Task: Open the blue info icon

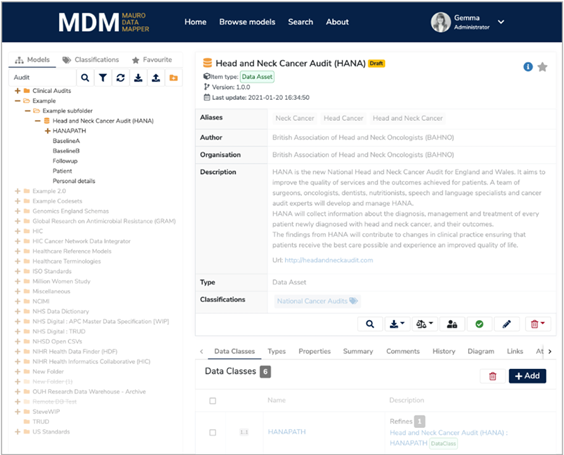Action: [528, 67]
